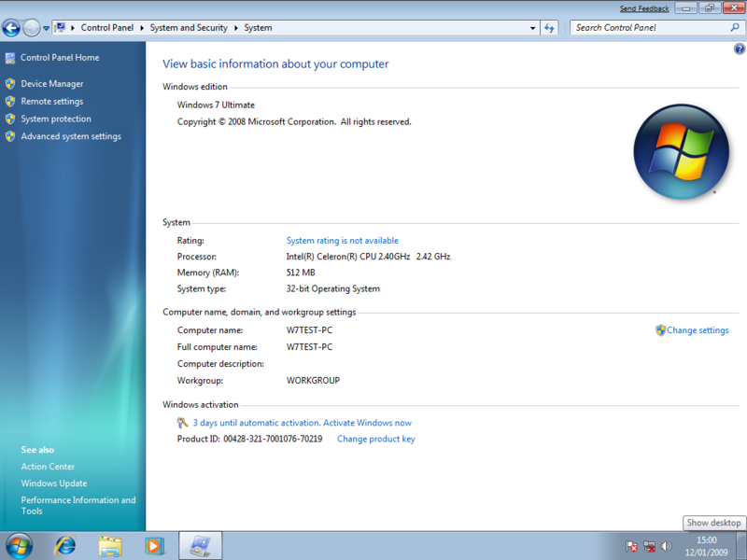Open the recent pages dropdown arrow
This screenshot has height=560, width=747.
(46, 28)
